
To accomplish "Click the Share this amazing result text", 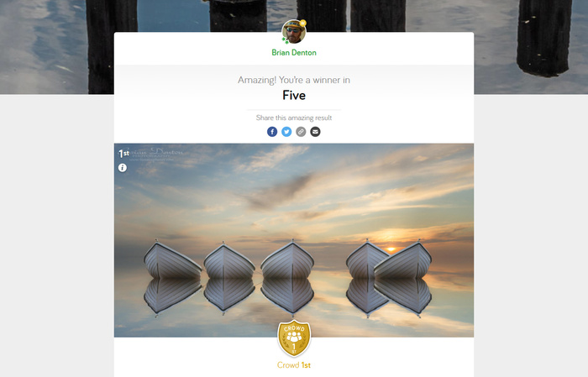I will (294, 118).
